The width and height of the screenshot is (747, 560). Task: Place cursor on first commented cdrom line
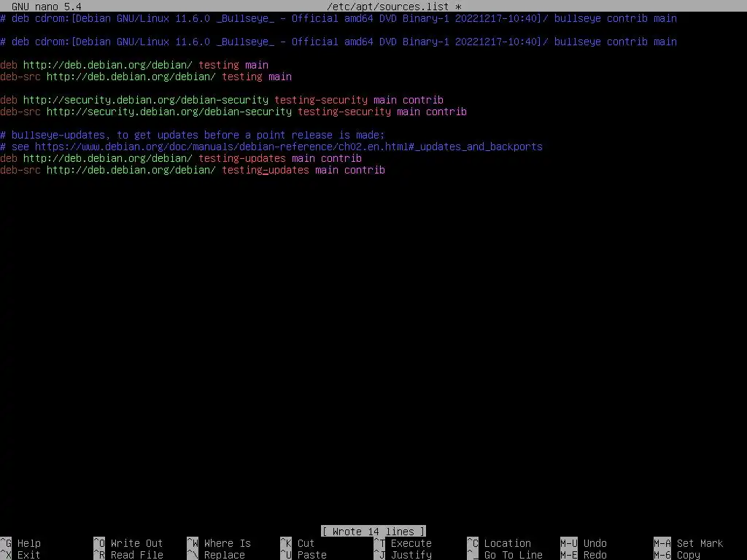point(338,18)
